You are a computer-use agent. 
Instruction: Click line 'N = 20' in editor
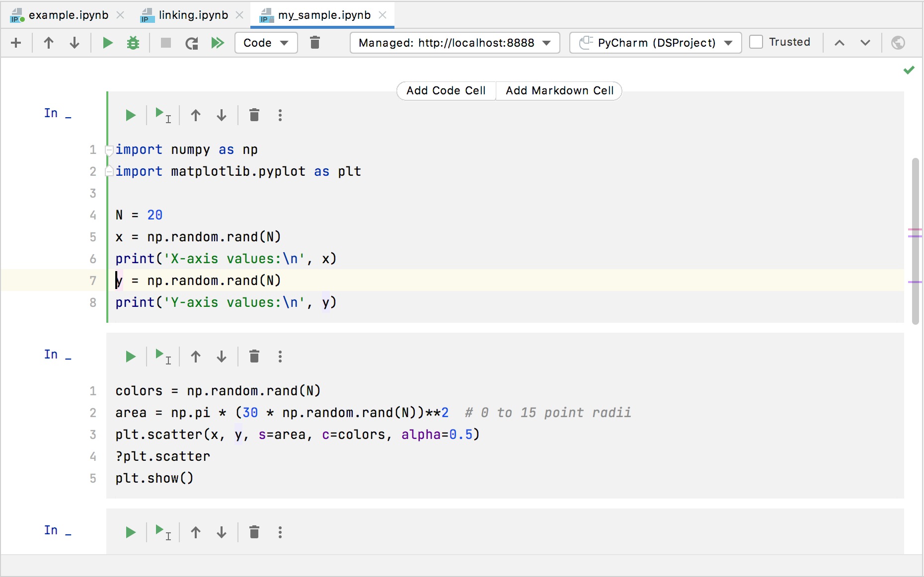(139, 215)
